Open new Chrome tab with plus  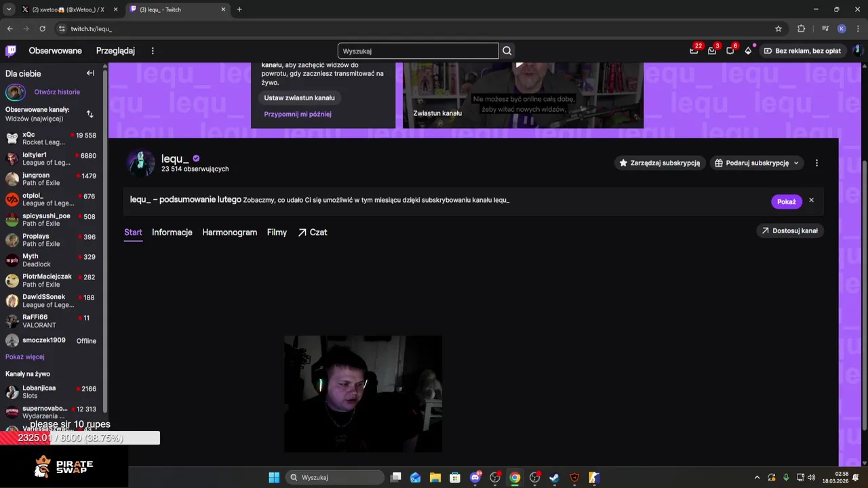tap(239, 9)
